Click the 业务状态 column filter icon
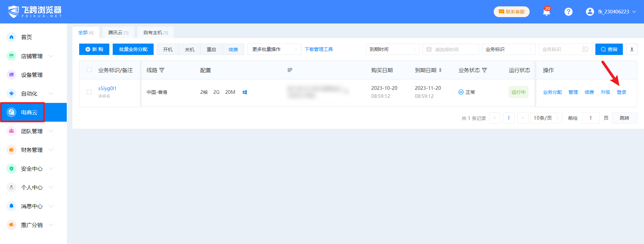 484,70
